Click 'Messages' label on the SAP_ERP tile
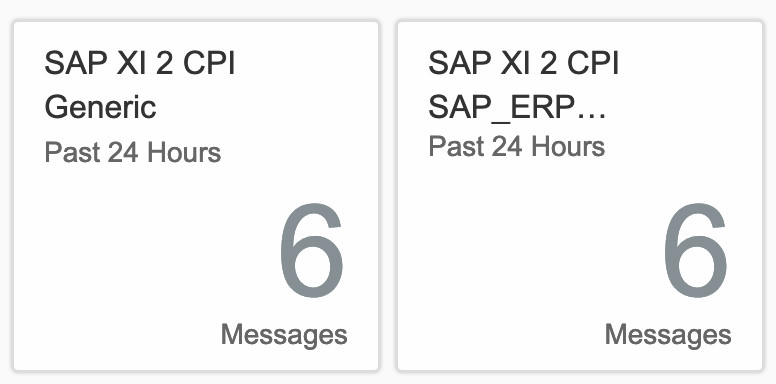 pos(668,335)
